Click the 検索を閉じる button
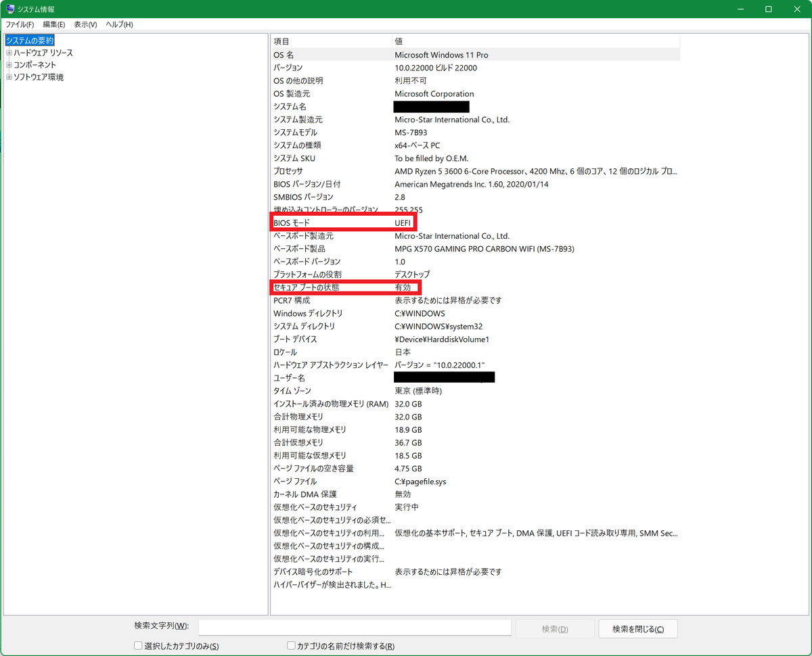812x656 pixels. click(638, 628)
